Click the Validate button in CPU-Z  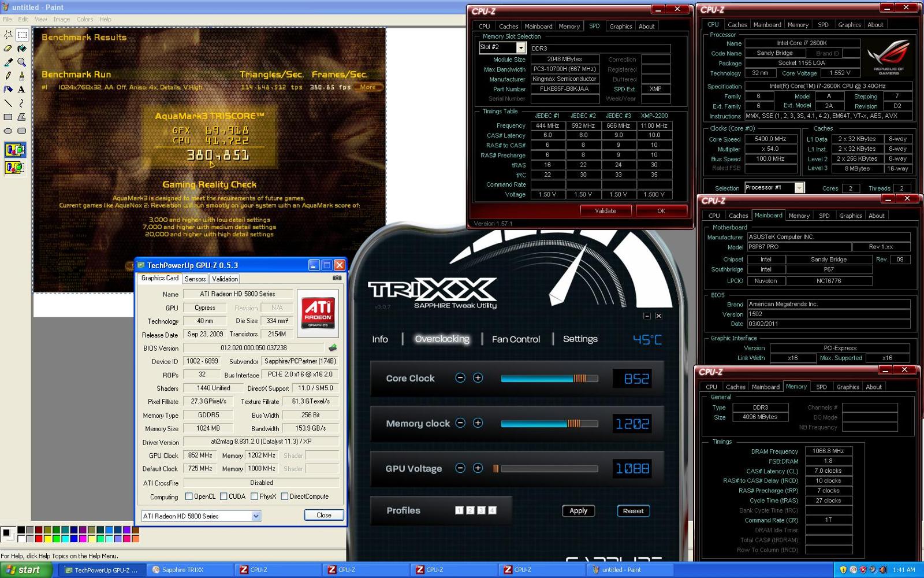click(605, 211)
